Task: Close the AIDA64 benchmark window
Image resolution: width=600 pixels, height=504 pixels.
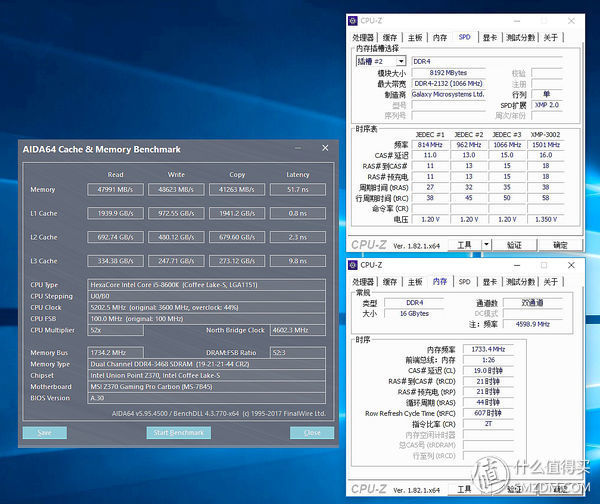Action: [325, 148]
